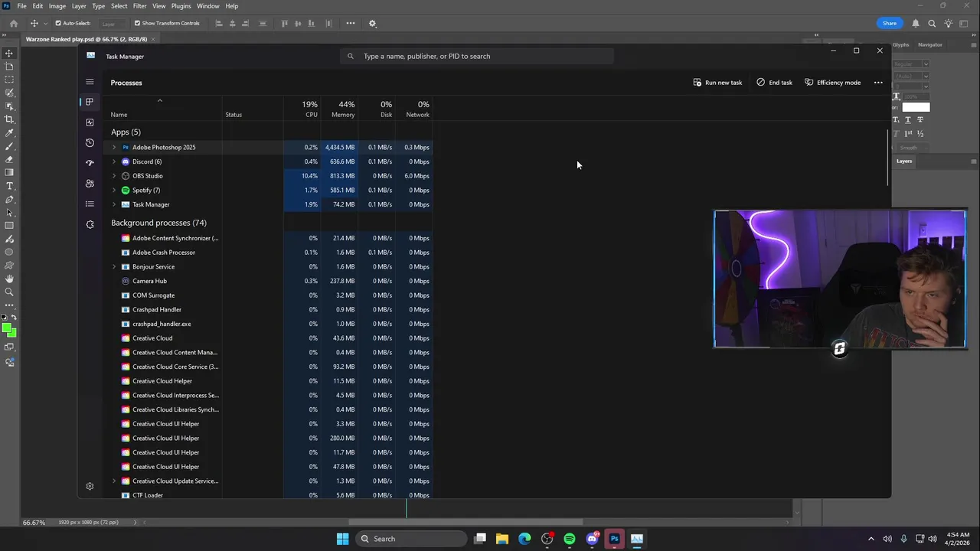Viewport: 980px width, 551px height.
Task: Click the blue Share button
Action: [x=889, y=23]
